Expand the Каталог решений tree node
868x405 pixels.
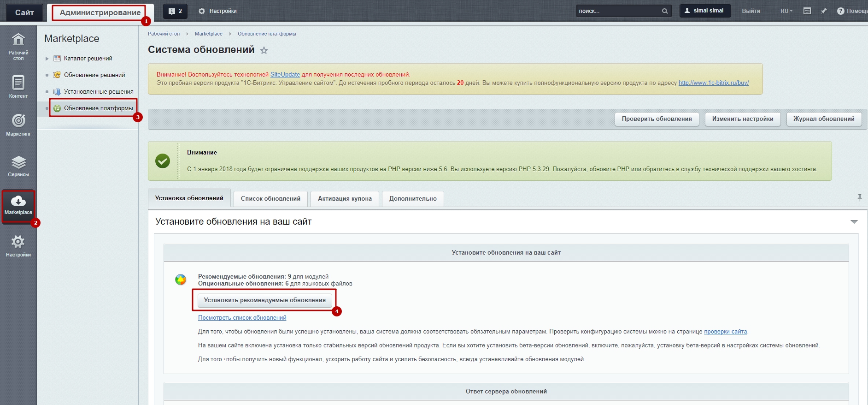[x=47, y=59]
